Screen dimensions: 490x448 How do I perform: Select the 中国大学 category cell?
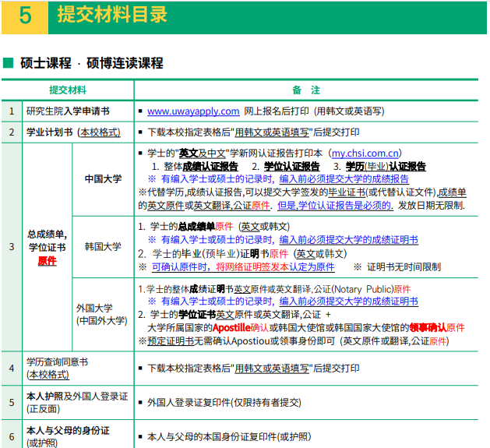pos(103,179)
